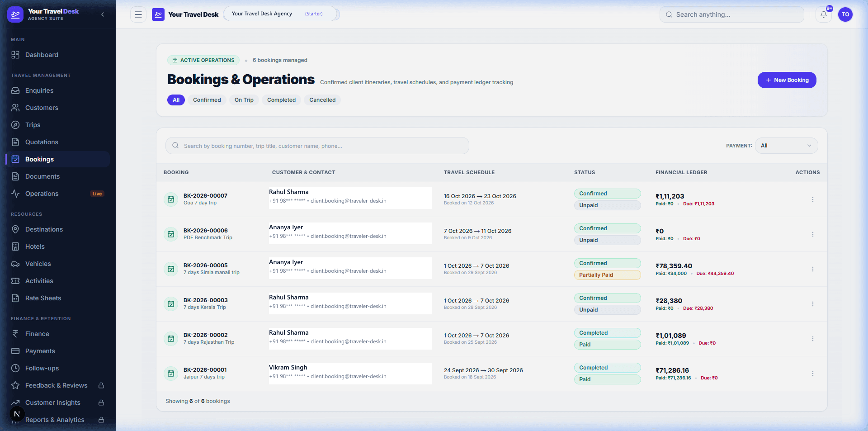
Task: Click the Search anything box
Action: pyautogui.click(x=731, y=14)
